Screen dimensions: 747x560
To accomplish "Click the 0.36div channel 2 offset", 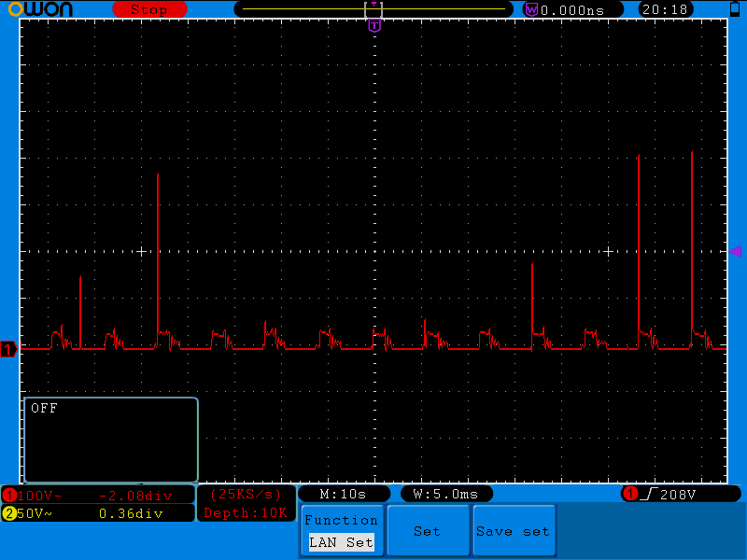I will point(131,513).
